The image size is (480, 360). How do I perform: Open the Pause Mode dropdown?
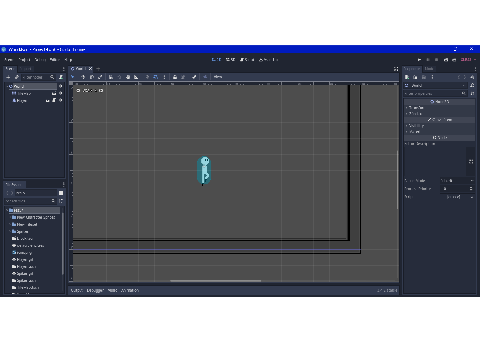[457, 180]
